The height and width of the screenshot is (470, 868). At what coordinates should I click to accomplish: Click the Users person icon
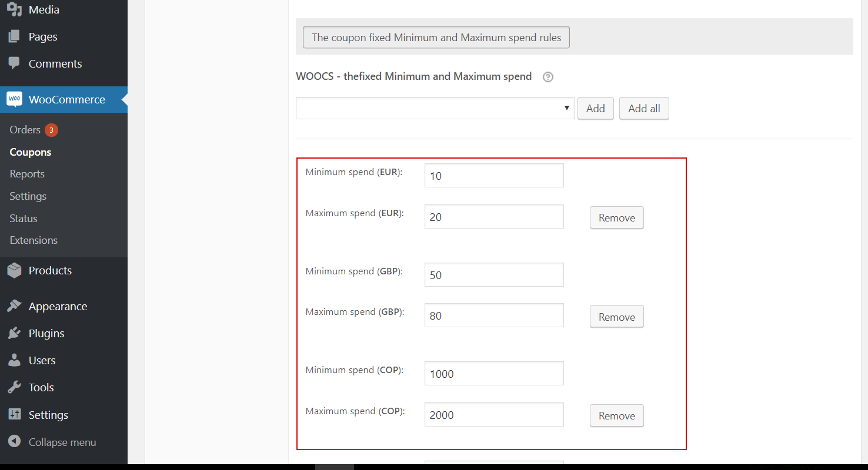coord(15,360)
